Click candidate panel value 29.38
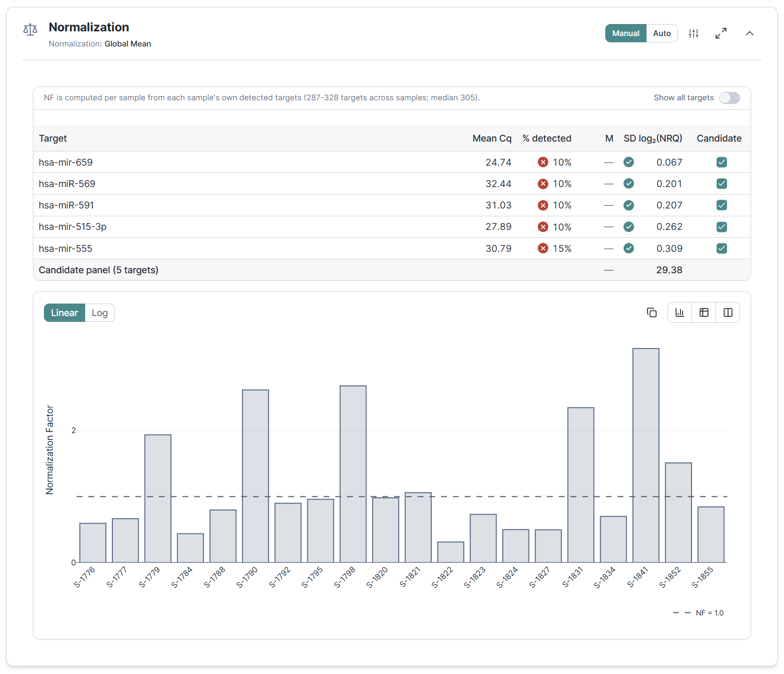 coord(670,270)
